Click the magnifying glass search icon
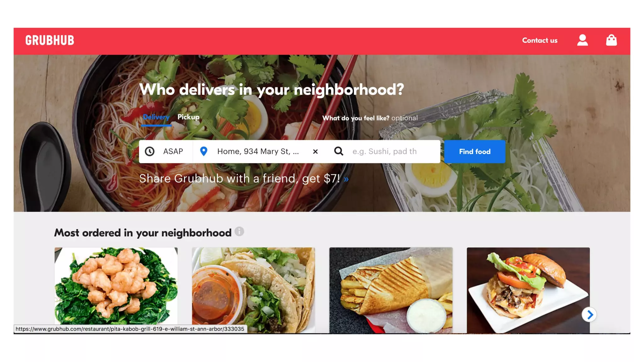 [339, 151]
